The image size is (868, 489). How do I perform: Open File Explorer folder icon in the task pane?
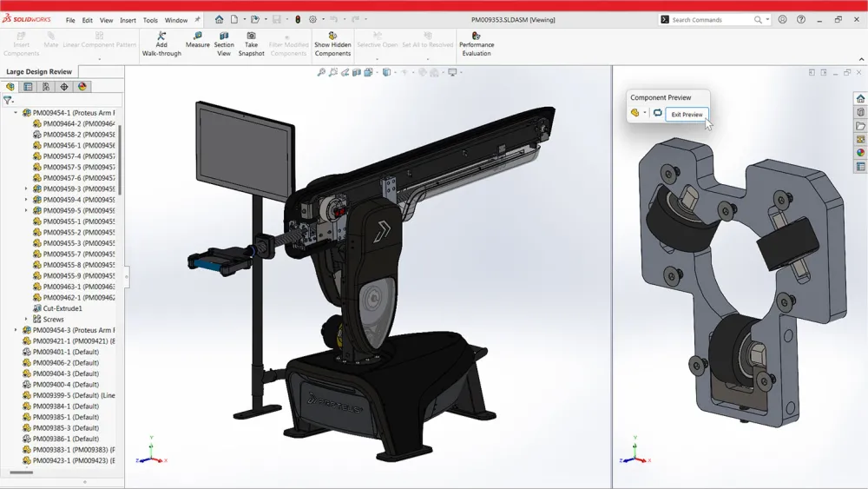pyautogui.click(x=860, y=126)
